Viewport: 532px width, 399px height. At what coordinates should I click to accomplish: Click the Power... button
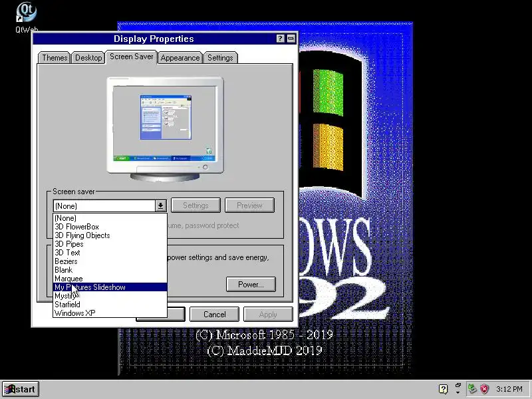click(x=251, y=285)
